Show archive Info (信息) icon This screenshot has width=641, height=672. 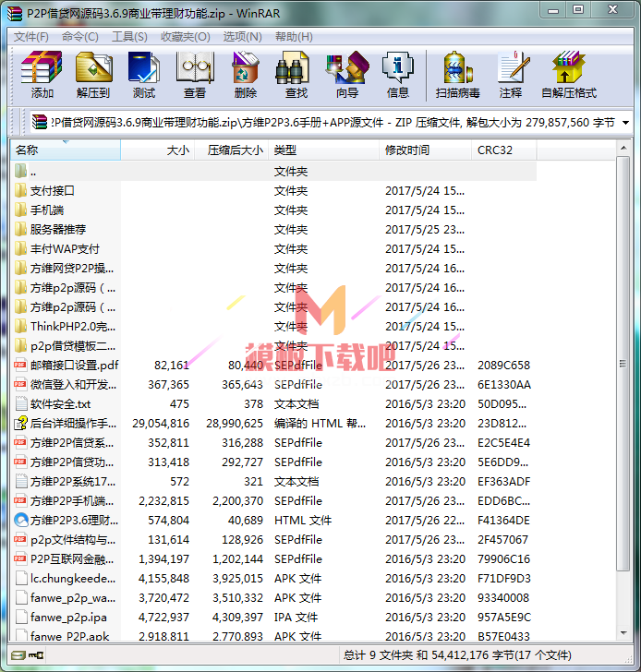pyautogui.click(x=398, y=67)
